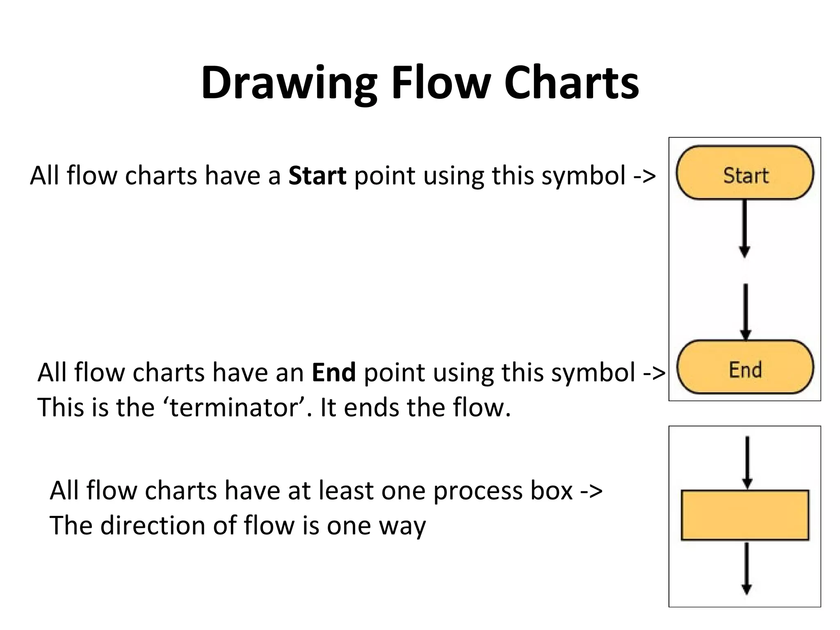This screenshot has height=630, width=840.
Task: Select the blank yellow process box
Action: [x=744, y=515]
